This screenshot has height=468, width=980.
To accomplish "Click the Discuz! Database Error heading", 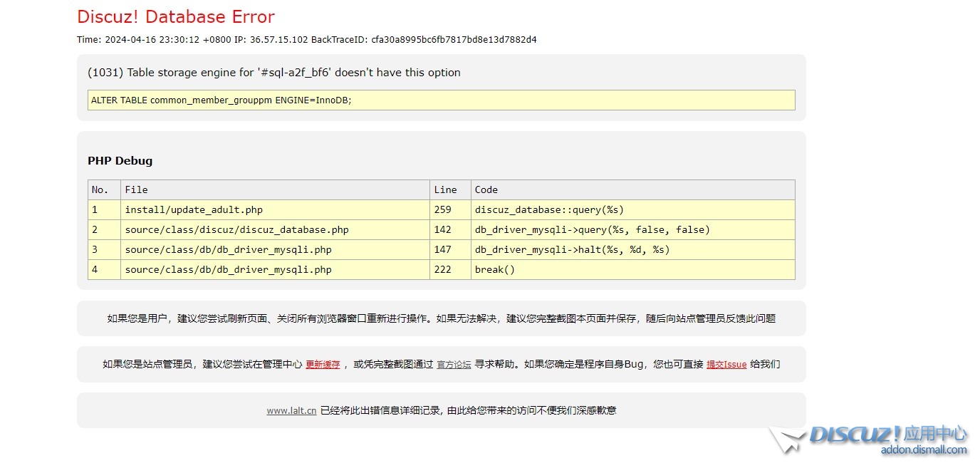I will [175, 17].
